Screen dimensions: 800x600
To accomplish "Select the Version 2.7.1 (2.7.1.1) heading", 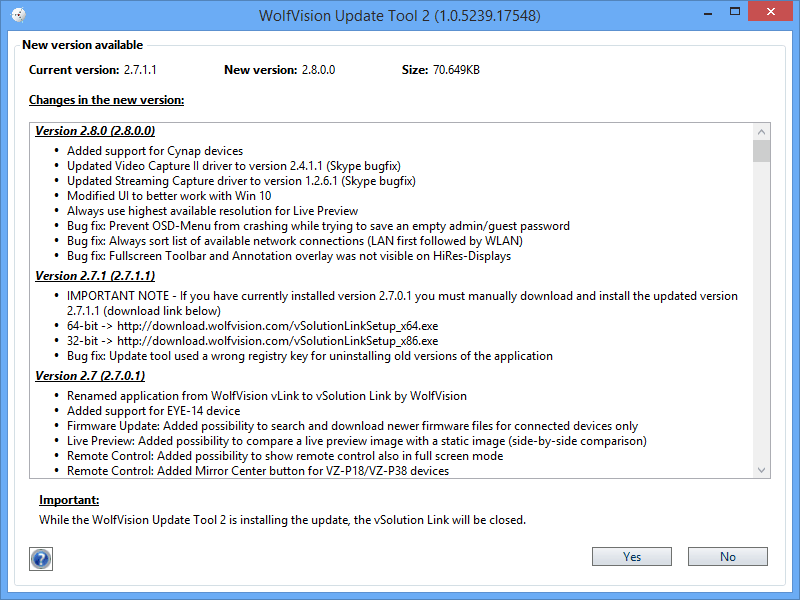I will coord(95,276).
